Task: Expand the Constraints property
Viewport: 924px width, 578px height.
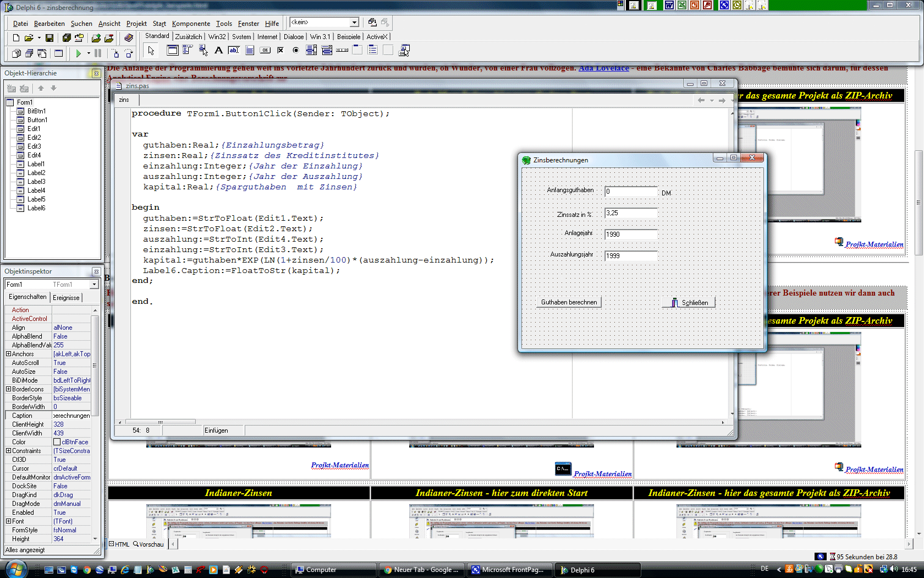Action: tap(8, 451)
